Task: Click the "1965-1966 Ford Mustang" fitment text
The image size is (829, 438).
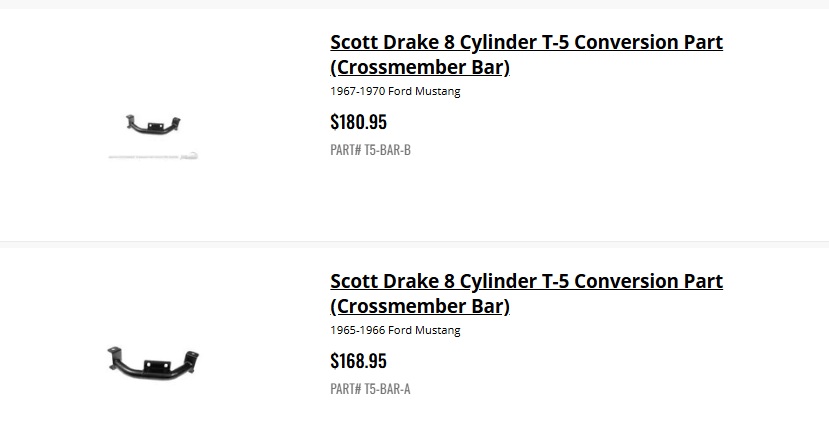Action: pyautogui.click(x=395, y=330)
